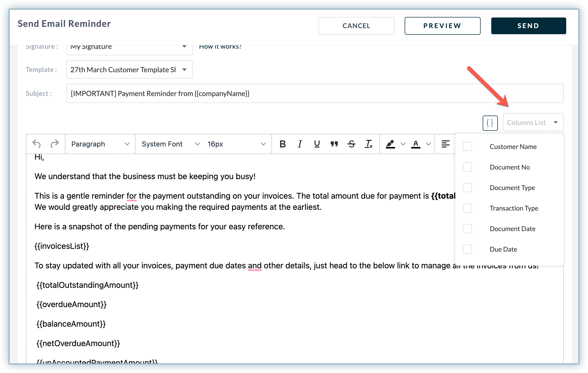The height and width of the screenshot is (373, 588).
Task: Open the Template dropdown
Action: pos(129,69)
